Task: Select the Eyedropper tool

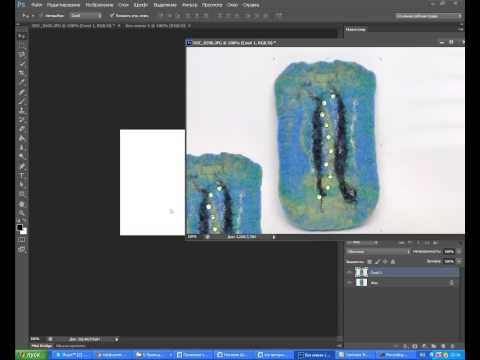Action: (x=22, y=82)
